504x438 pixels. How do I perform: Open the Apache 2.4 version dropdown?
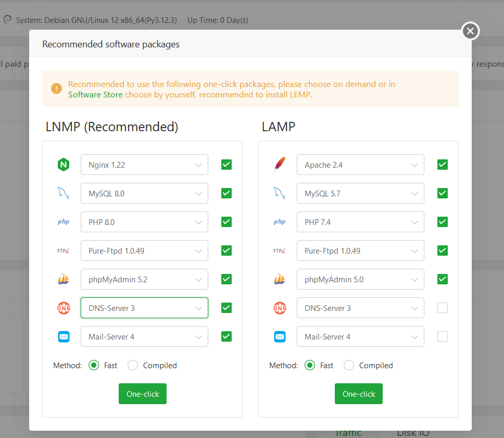tap(360, 165)
